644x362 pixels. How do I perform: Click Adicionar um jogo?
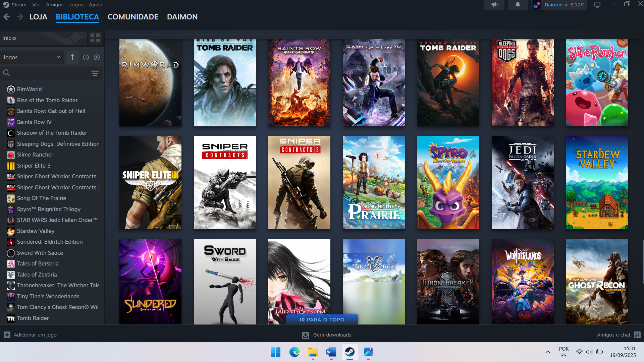[35, 335]
